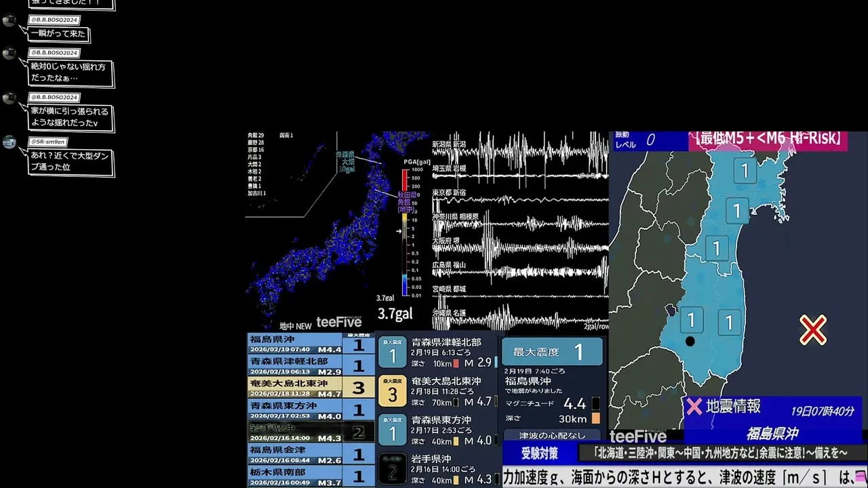Click the blue bottom segment of PGA scale
868x488 pixels.
click(405, 285)
